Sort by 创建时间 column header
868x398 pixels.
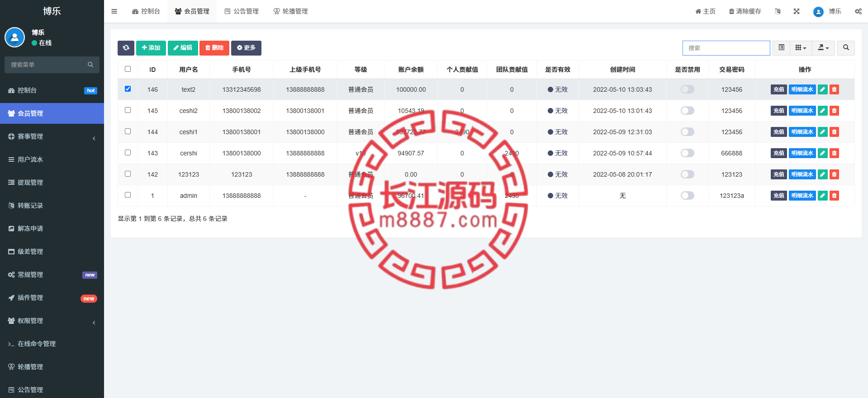coord(622,70)
